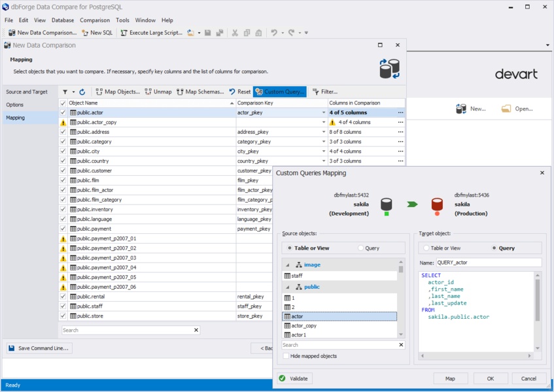Collapse the image schema group

click(286, 265)
